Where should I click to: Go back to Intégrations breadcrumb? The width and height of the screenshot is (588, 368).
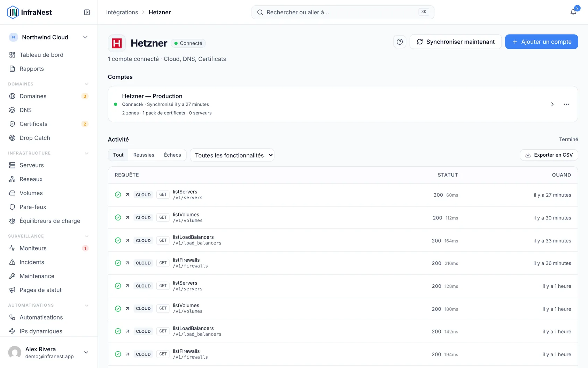coord(122,12)
